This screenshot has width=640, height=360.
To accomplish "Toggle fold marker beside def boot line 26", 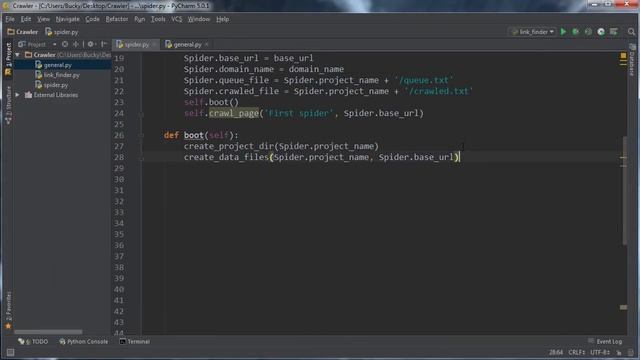I will pos(141,135).
